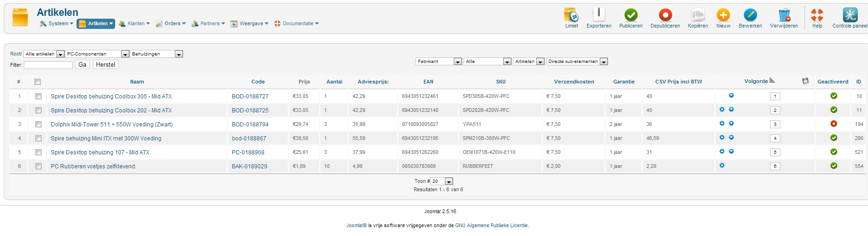This screenshot has width=868, height=236.
Task: Open GNU Algemene Publieke Licentie link
Action: point(491,225)
